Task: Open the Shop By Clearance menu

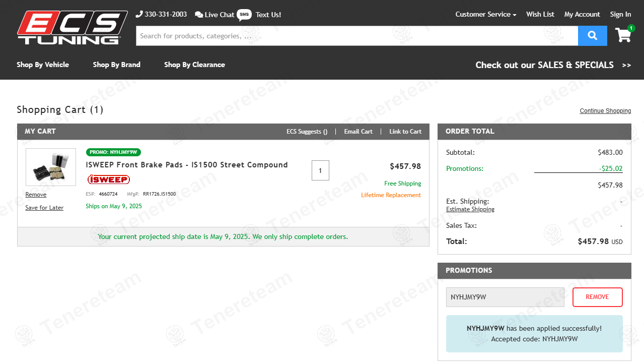Action: (194, 65)
